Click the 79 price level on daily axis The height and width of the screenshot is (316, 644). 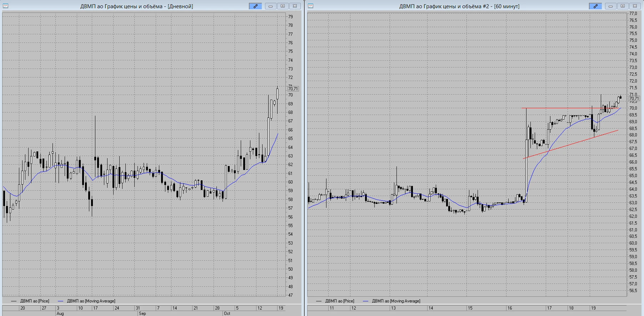click(290, 17)
